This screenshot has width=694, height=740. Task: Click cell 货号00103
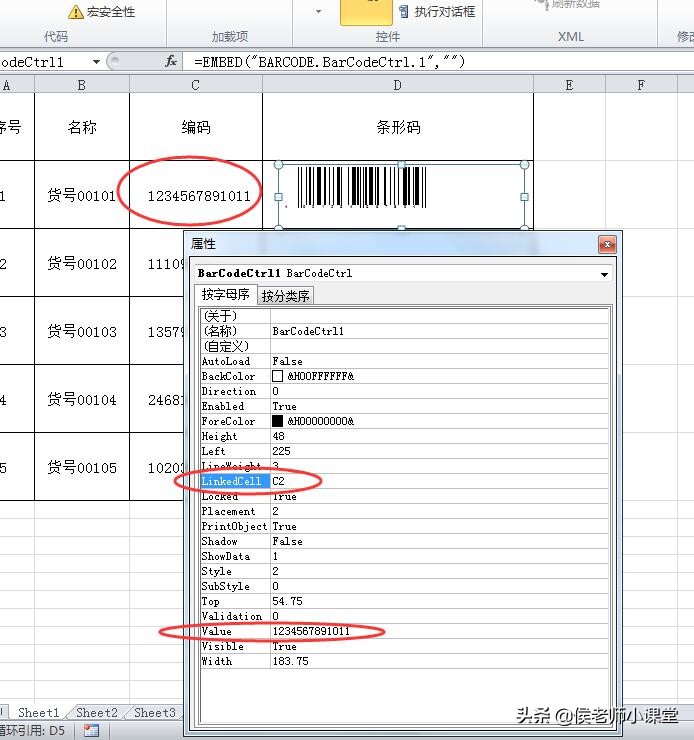[82, 331]
